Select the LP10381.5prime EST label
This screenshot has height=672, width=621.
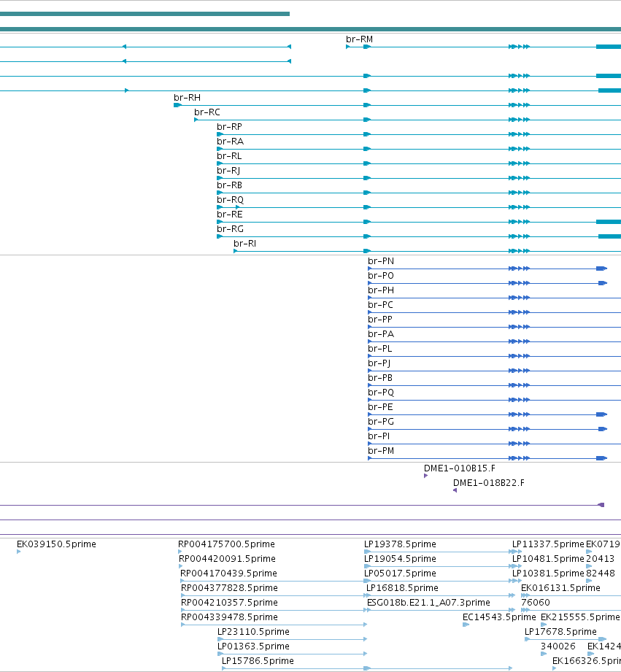click(548, 573)
